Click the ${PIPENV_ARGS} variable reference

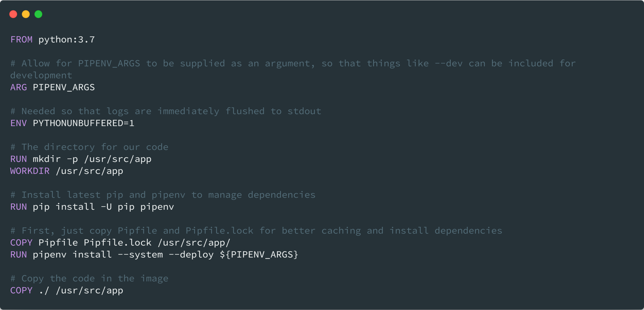click(x=259, y=255)
